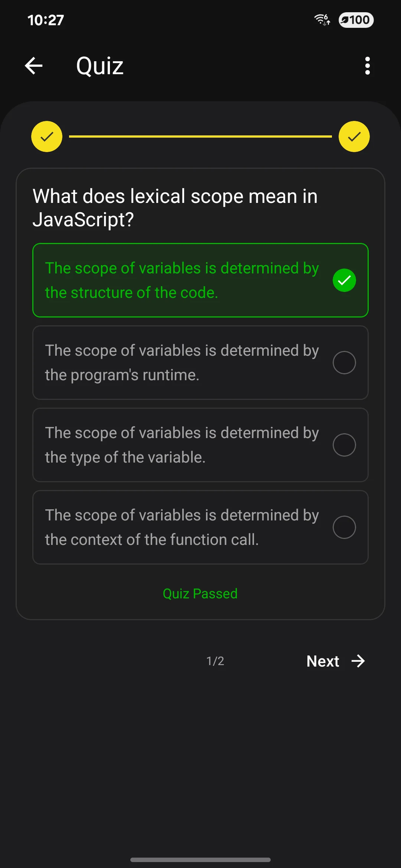Click the first yellow checkmark progress circle
401x868 pixels.
46,137
